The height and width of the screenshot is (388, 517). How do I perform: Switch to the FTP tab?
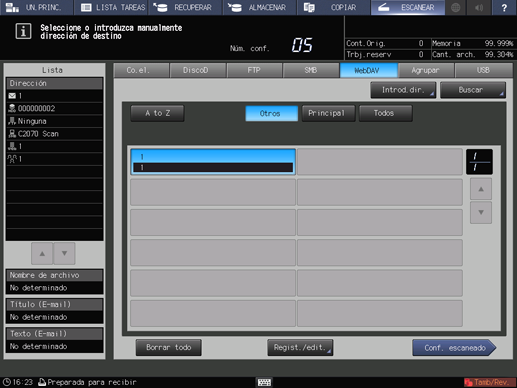[254, 70]
